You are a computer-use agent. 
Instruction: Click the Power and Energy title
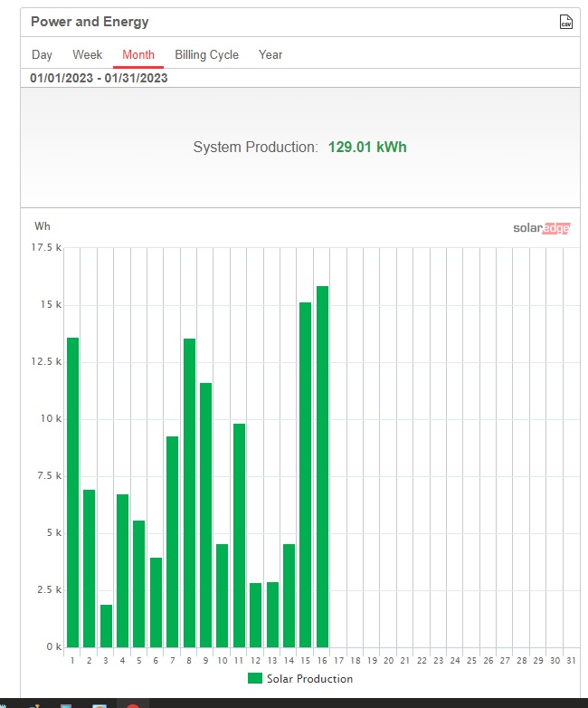tap(90, 22)
